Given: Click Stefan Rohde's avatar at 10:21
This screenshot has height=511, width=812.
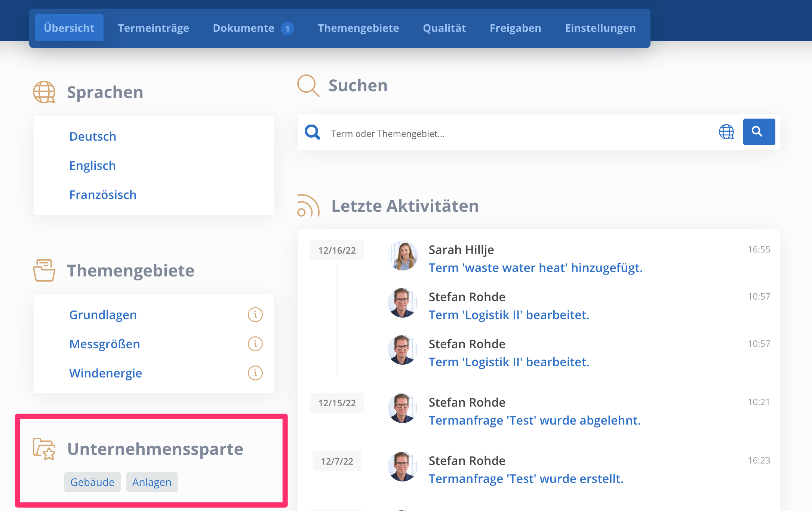Looking at the screenshot, I should (x=403, y=408).
